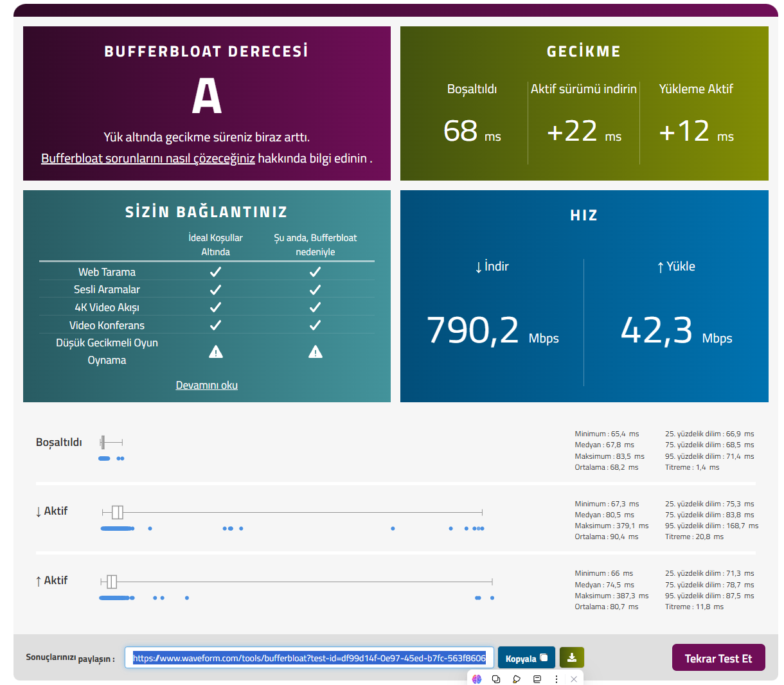Click Web Tarama bufferbloat column checkmark

click(x=315, y=272)
